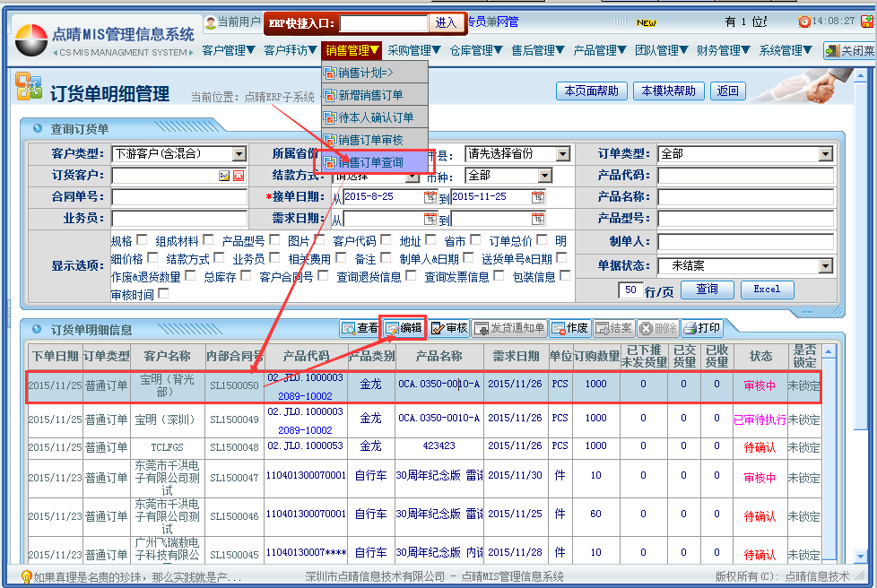Viewport: 877px width, 588px height.
Task: Open calendar picker for 接单日期 start date
Action: 430,197
